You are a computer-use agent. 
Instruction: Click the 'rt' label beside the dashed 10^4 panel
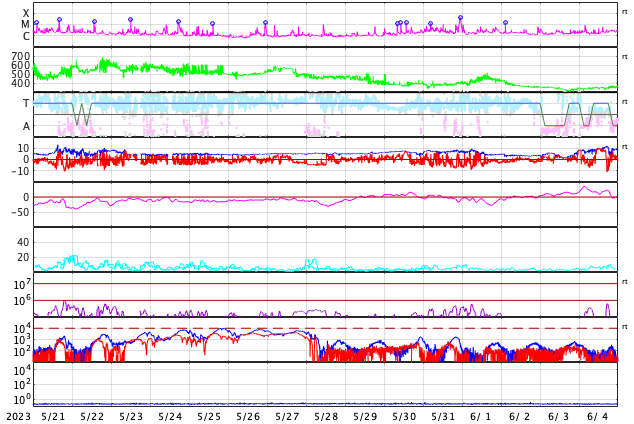pyautogui.click(x=625, y=327)
